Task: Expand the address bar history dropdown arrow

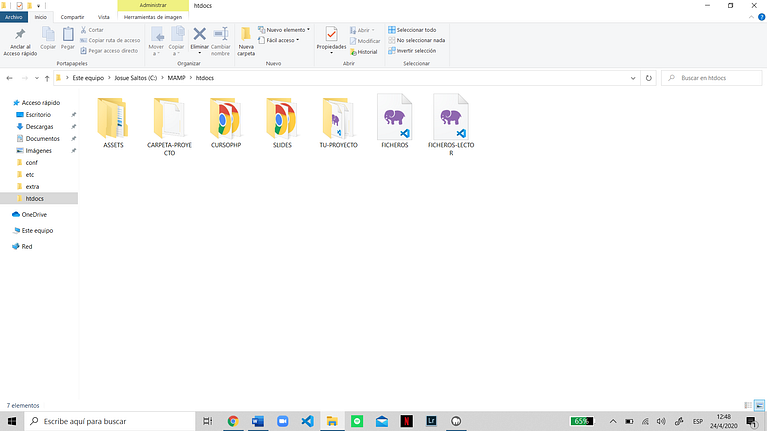Action: pyautogui.click(x=633, y=78)
